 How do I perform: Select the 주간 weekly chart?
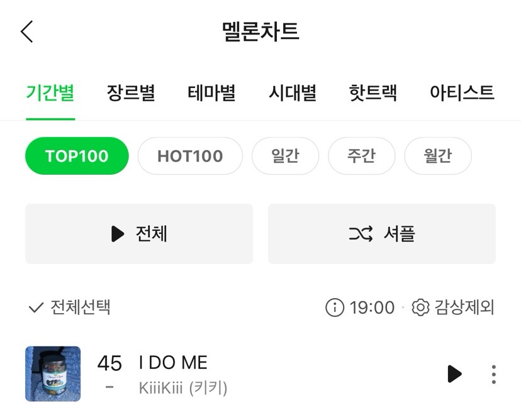[x=362, y=156]
